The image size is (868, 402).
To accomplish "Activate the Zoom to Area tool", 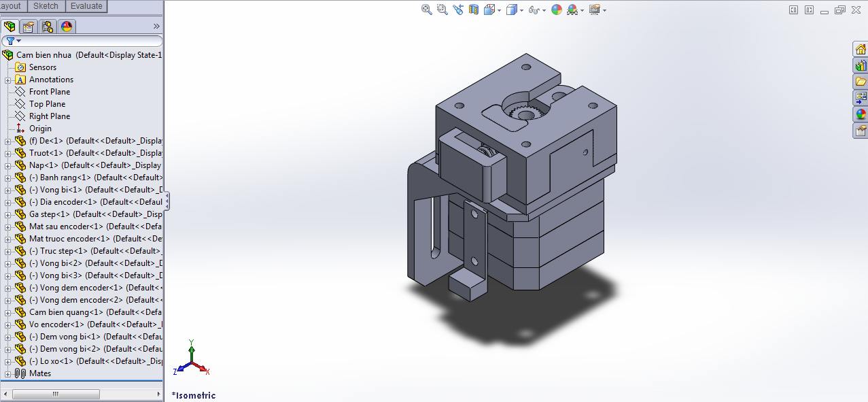I will 442,10.
